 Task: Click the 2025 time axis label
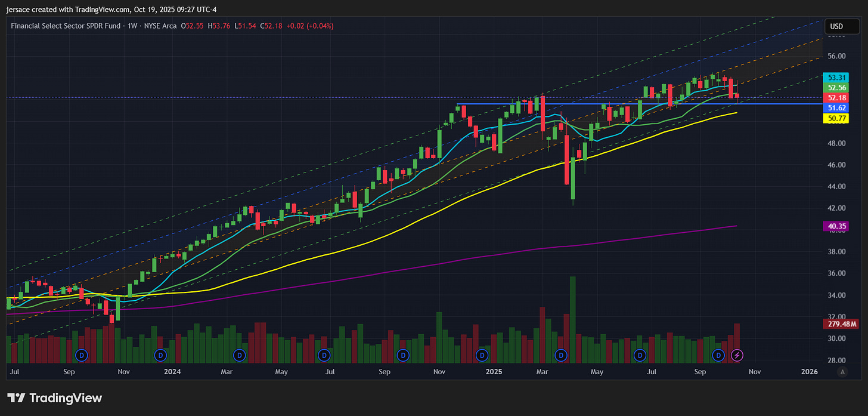(494, 372)
